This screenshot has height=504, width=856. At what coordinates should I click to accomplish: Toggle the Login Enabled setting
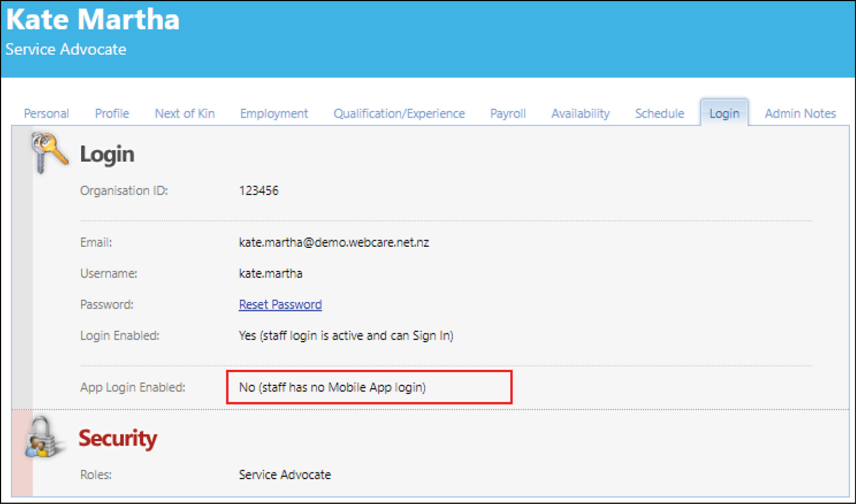pos(346,335)
